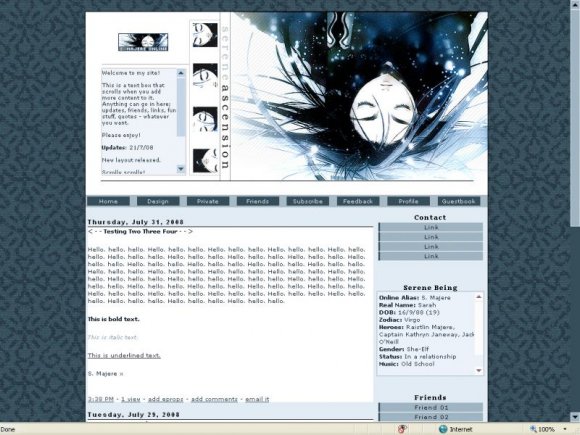Image resolution: width=580 pixels, height=435 pixels.
Task: Click the 'Zodiac: Virgo' line
Action: click(x=399, y=320)
